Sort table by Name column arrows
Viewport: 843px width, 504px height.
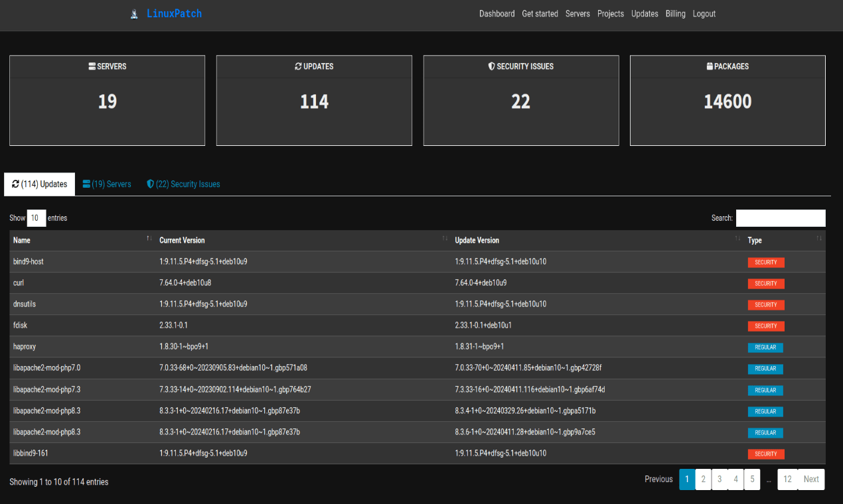click(149, 238)
